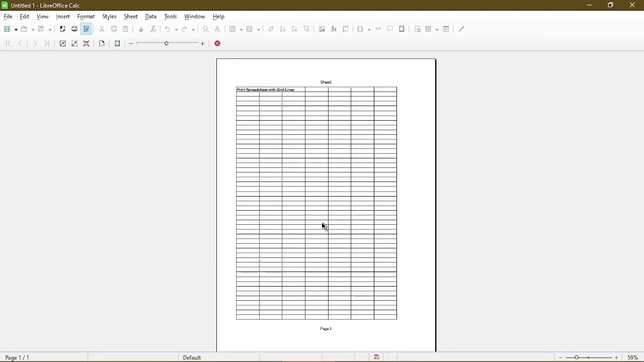Click the preview scaling factor slider
The image size is (644, 362).
[167, 44]
